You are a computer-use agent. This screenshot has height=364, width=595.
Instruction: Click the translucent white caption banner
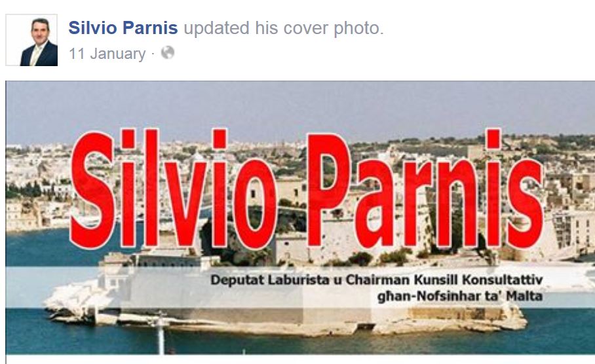tap(299, 287)
